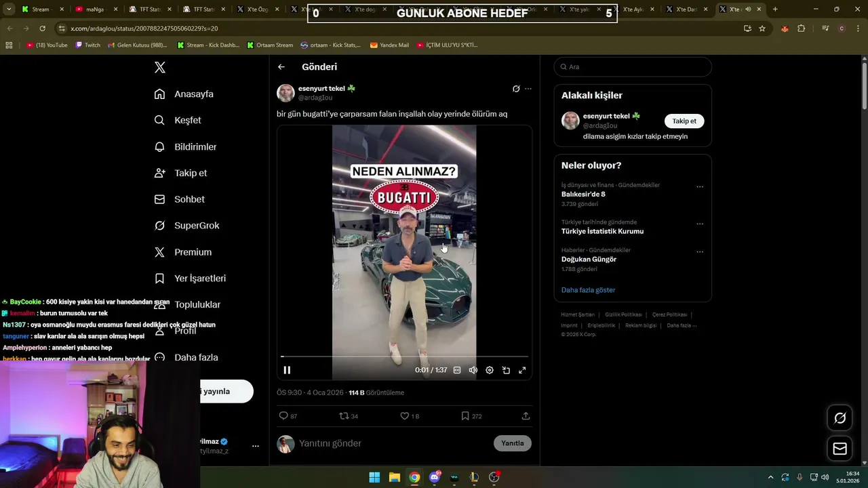The image size is (868, 488).
Task: Click the back arrow next to Gönderi
Action: coord(281,67)
